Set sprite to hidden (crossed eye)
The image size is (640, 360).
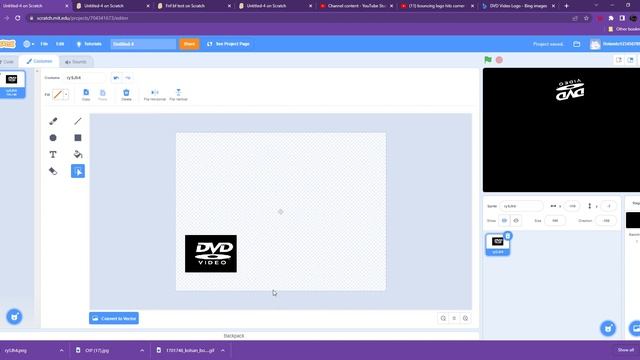point(516,220)
